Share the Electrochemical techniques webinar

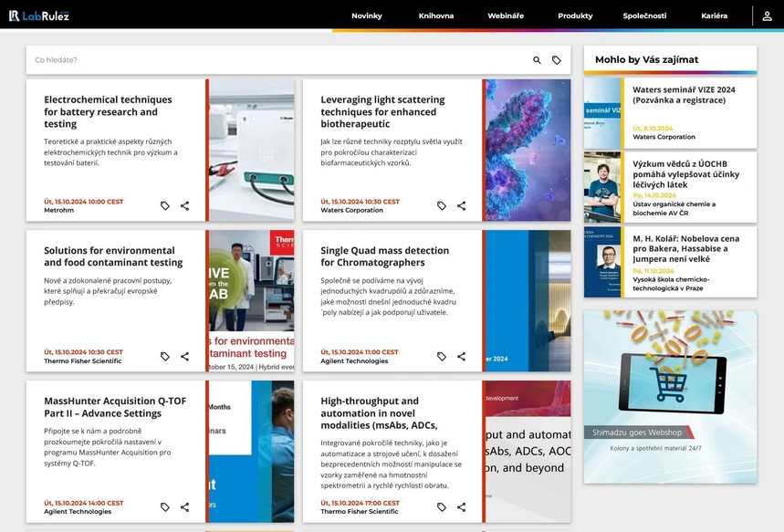click(184, 205)
